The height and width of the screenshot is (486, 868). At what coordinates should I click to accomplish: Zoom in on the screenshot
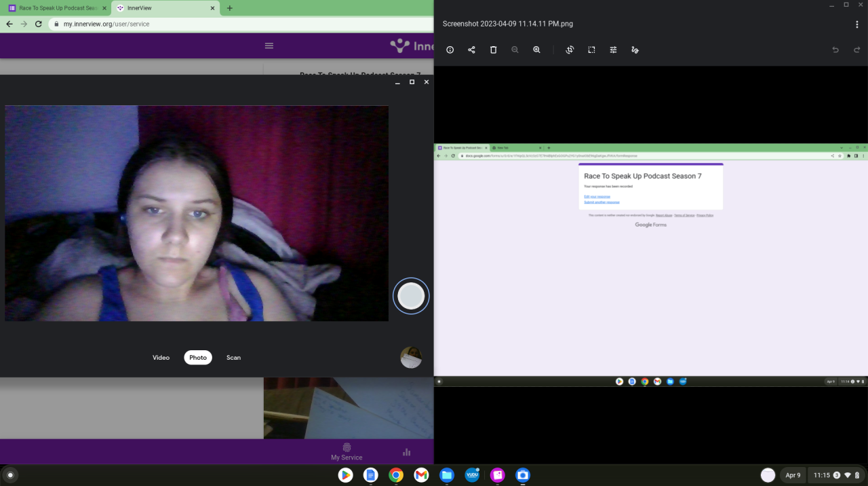[x=536, y=50]
